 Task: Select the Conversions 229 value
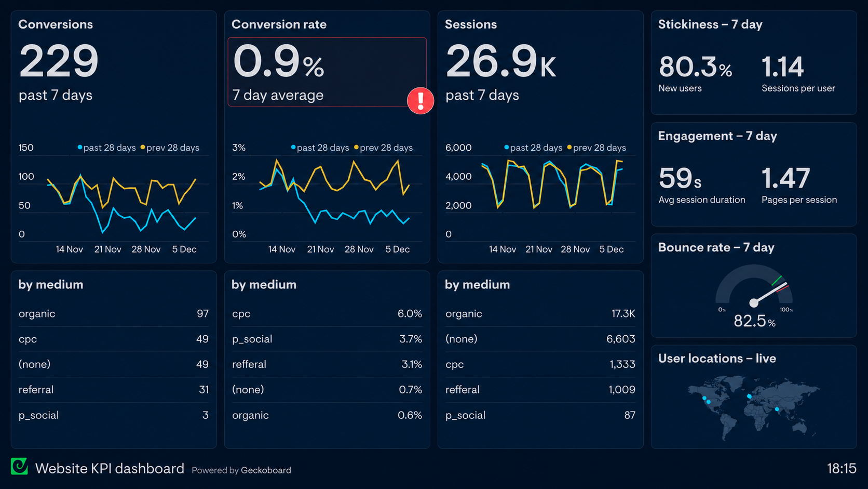[59, 61]
